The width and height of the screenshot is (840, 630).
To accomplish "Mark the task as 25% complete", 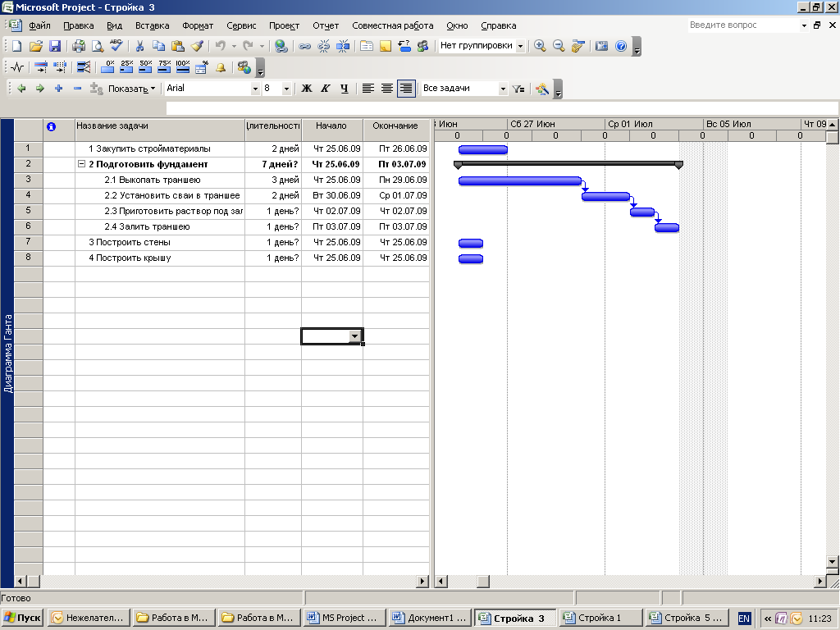I will point(126,67).
